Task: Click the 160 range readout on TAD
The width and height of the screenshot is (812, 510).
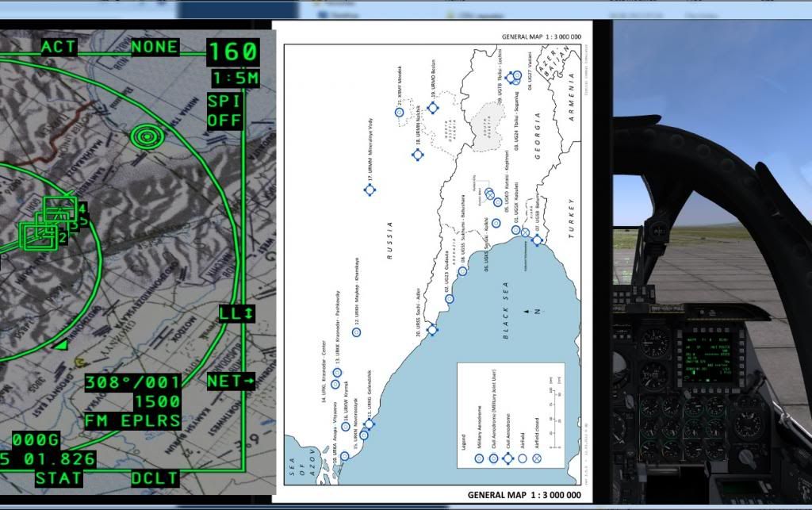Action: [x=233, y=53]
